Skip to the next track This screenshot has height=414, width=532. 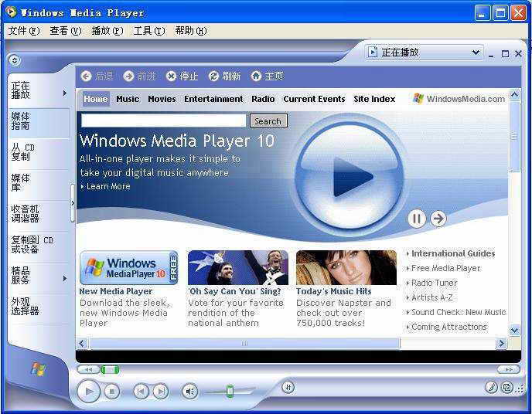pyautogui.click(x=160, y=392)
